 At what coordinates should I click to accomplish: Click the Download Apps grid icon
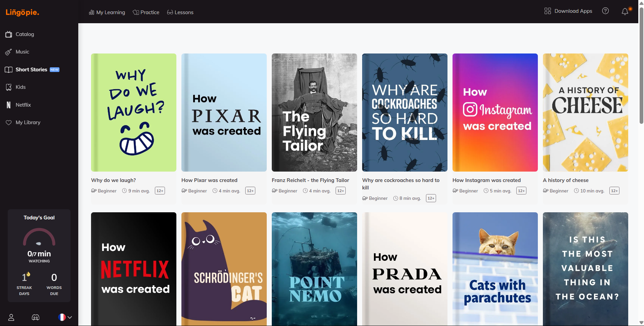tap(548, 11)
